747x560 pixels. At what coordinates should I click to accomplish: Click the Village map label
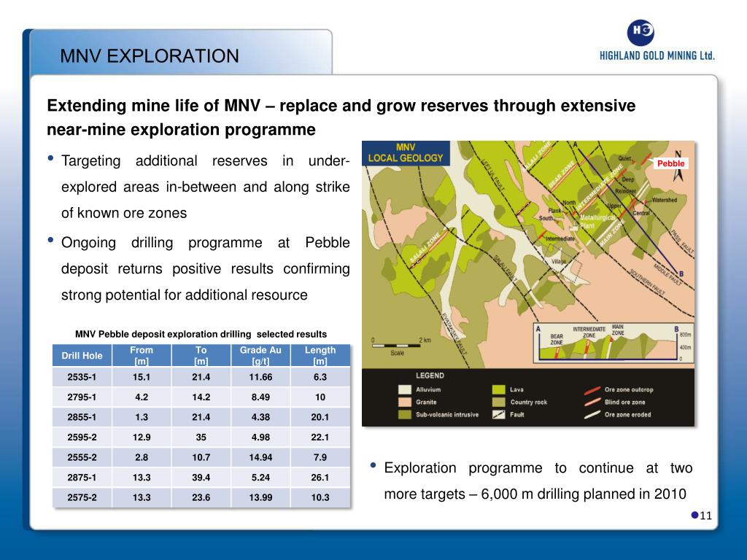pyautogui.click(x=558, y=262)
